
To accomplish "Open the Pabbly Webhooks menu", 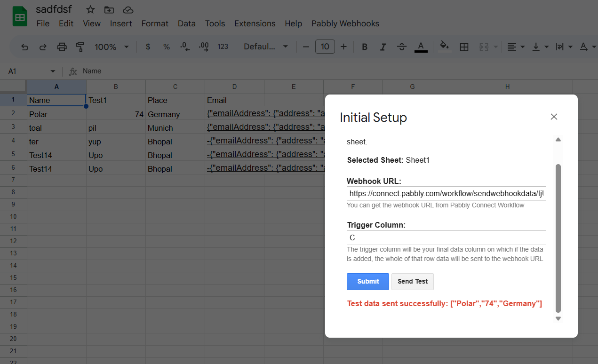I will (345, 24).
